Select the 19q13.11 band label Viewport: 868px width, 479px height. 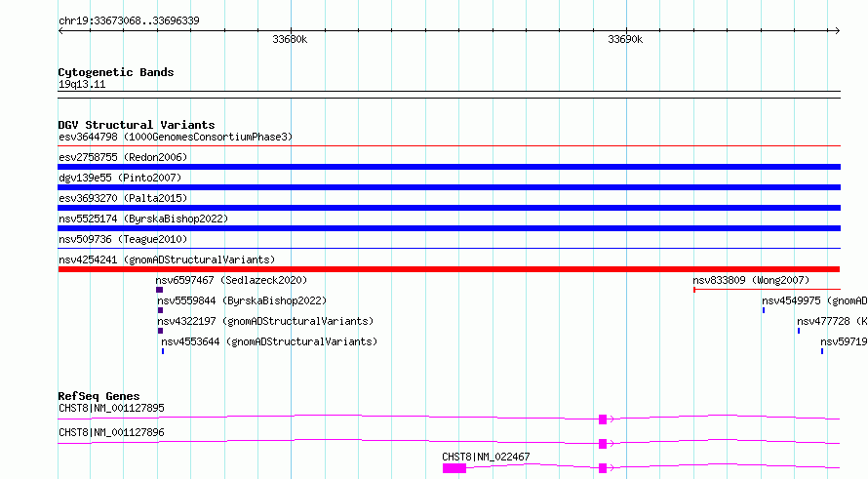point(82,84)
